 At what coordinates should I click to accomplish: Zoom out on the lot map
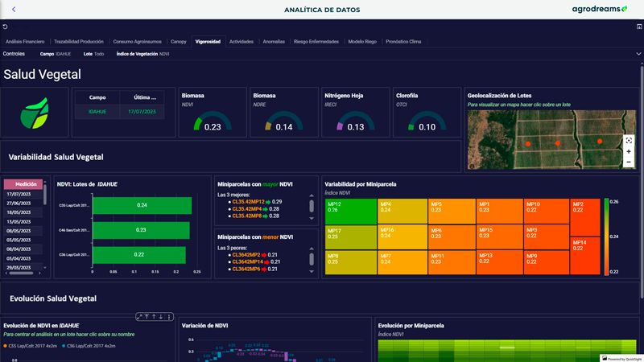[x=628, y=162]
